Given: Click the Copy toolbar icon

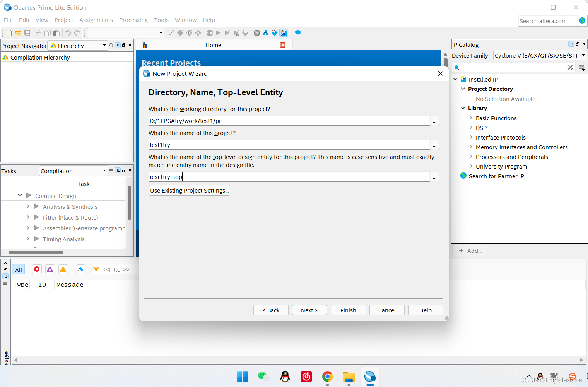Looking at the screenshot, I should click(x=48, y=33).
